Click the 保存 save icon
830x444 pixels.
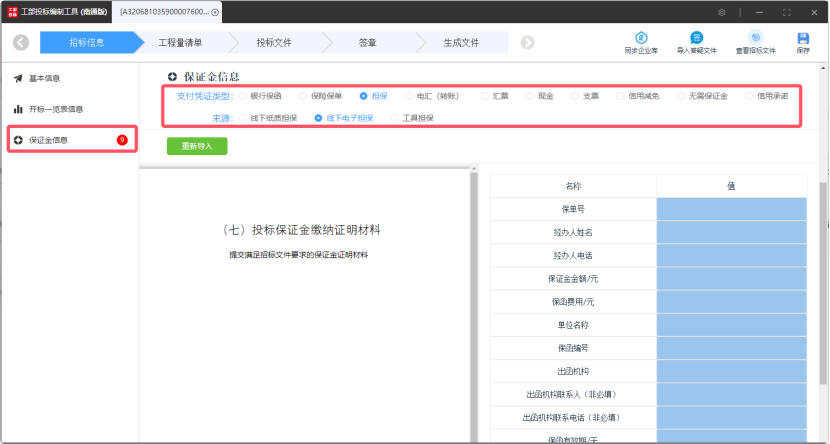[x=803, y=38]
